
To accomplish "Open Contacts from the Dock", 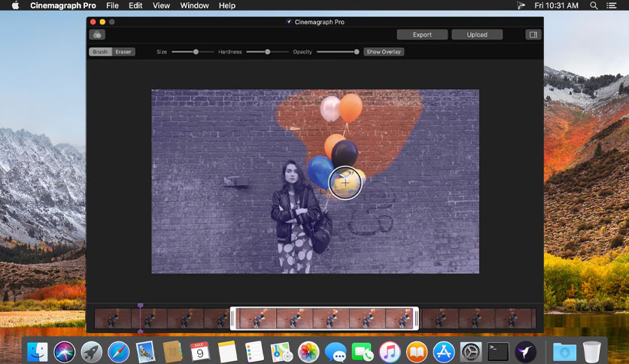I will pyautogui.click(x=172, y=352).
